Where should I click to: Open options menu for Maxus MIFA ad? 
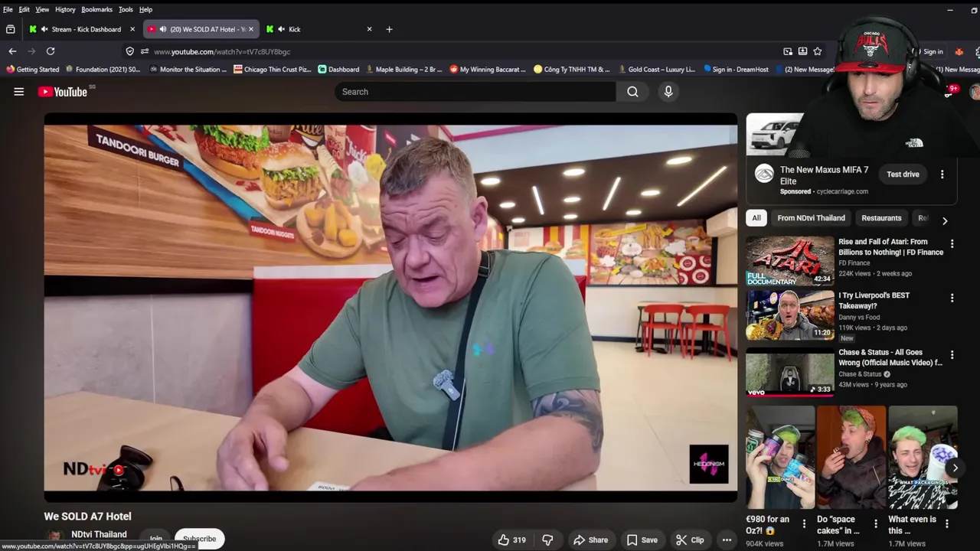pos(942,174)
